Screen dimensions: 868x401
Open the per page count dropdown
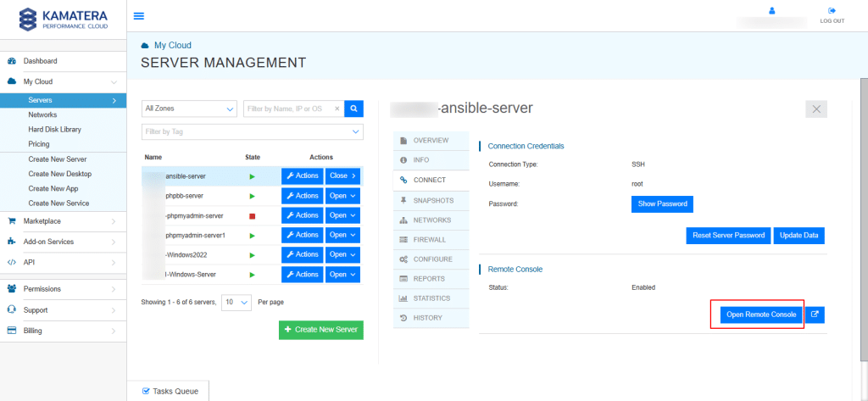236,303
